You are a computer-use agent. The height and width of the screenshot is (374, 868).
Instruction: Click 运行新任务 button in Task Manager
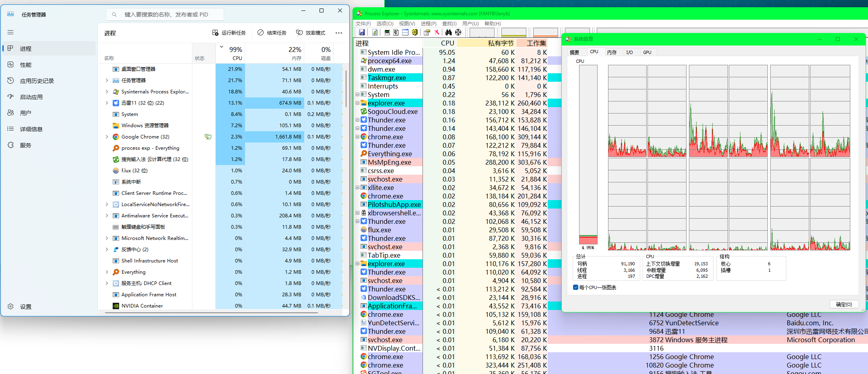229,33
